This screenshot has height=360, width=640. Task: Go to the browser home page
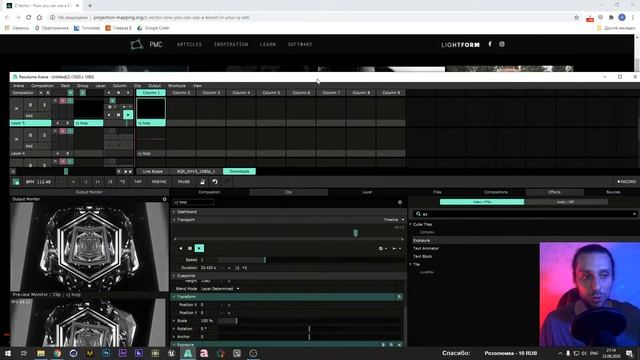pyautogui.click(x=39, y=18)
